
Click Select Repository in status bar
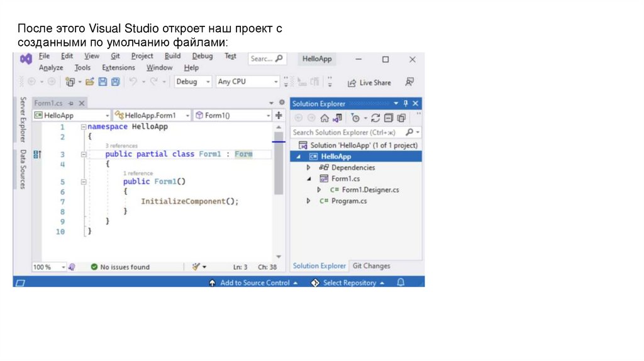click(348, 282)
